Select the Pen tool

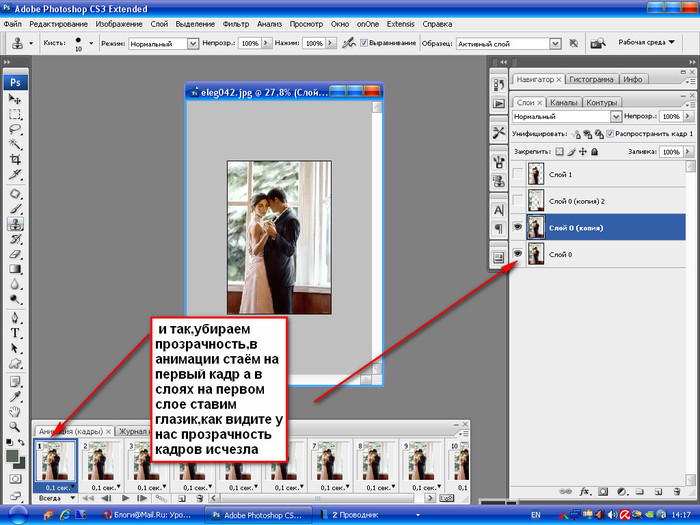(x=15, y=318)
